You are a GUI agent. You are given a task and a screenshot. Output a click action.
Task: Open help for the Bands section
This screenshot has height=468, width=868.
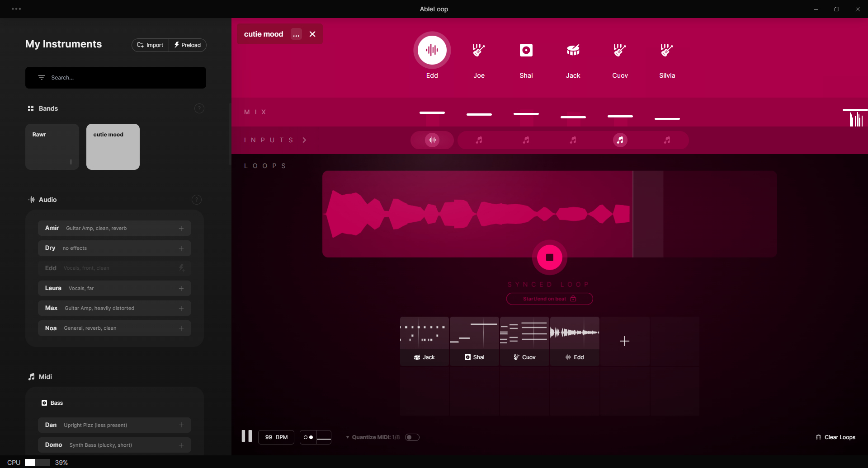point(199,108)
